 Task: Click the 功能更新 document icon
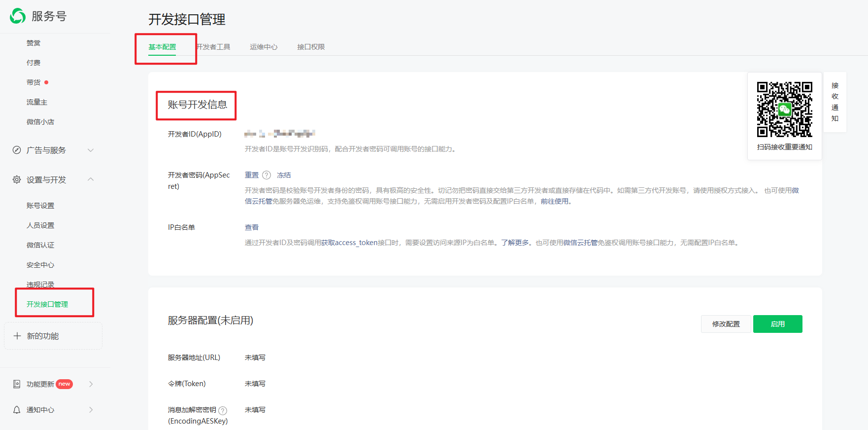pos(17,384)
